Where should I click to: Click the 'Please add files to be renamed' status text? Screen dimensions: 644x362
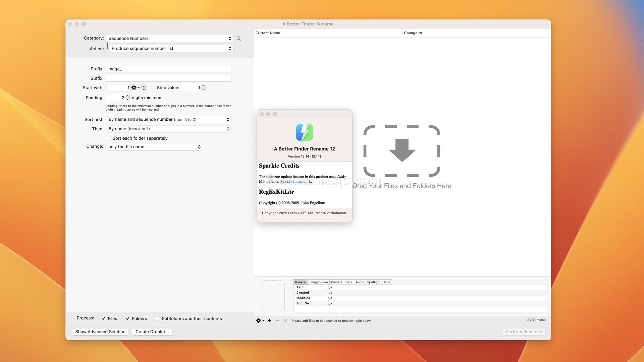(332, 321)
